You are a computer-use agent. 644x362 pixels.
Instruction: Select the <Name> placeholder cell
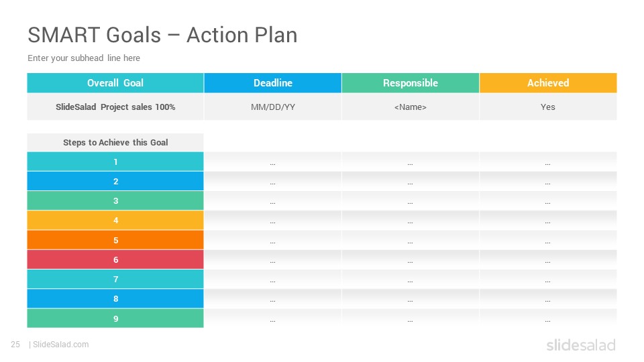pos(411,107)
